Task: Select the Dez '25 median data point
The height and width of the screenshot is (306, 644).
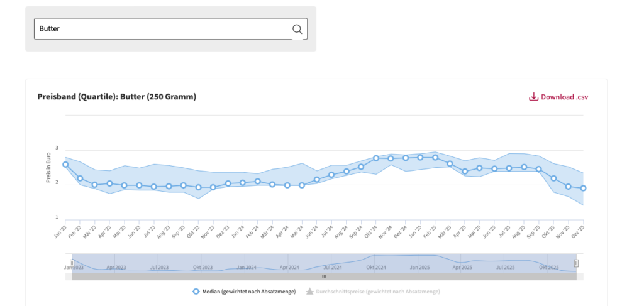Action: coord(583,189)
